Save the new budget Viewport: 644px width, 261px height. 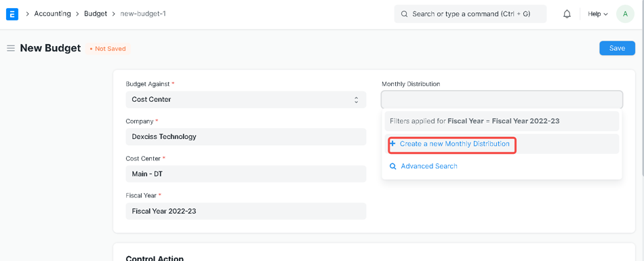(617, 48)
